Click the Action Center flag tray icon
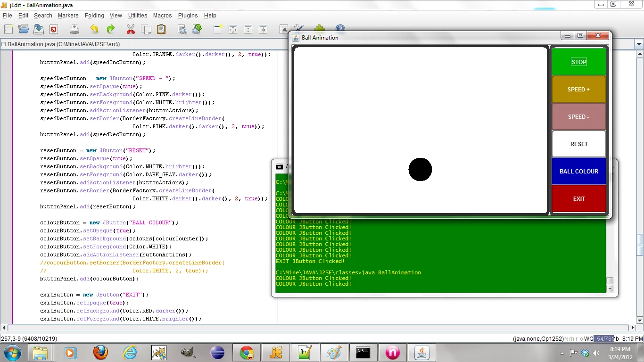The height and width of the screenshot is (362, 644). tap(574, 353)
